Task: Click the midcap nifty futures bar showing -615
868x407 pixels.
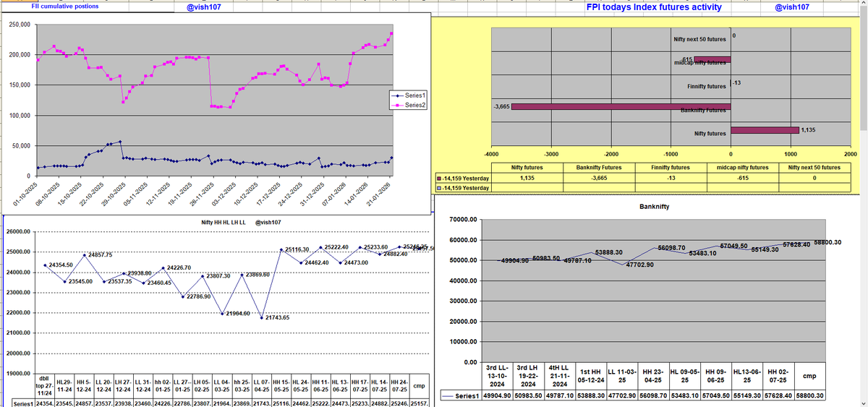Action: click(712, 59)
